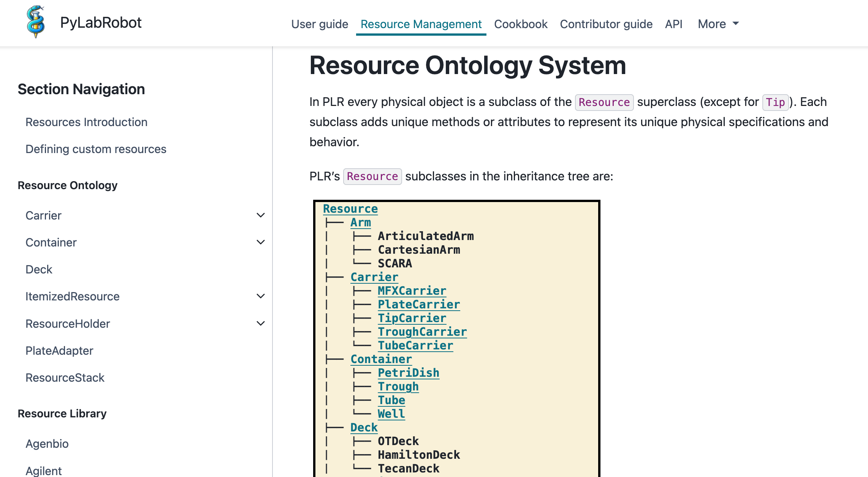
Task: Switch to the User guide tab
Action: pyautogui.click(x=320, y=24)
